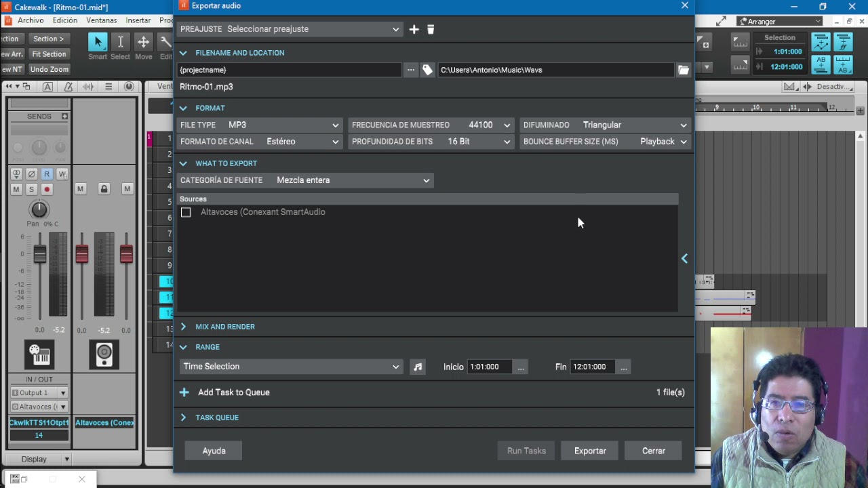Expand the Task Queue section
868x488 pixels.
click(x=183, y=418)
